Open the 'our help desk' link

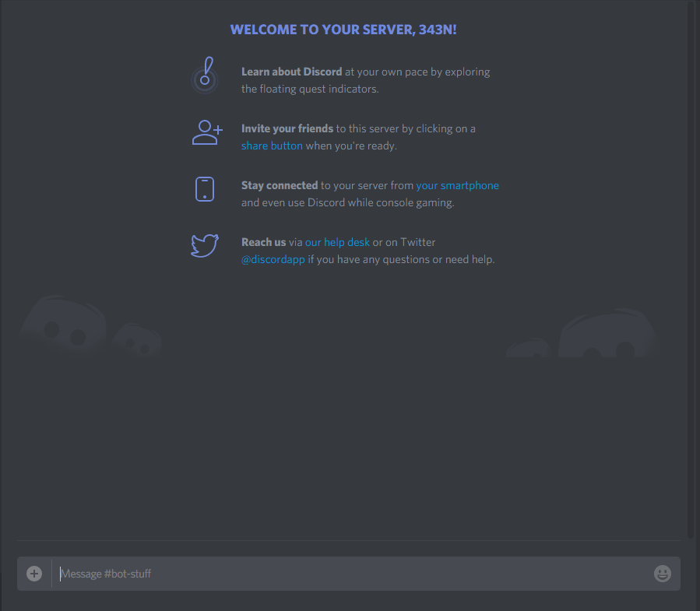pyautogui.click(x=337, y=242)
